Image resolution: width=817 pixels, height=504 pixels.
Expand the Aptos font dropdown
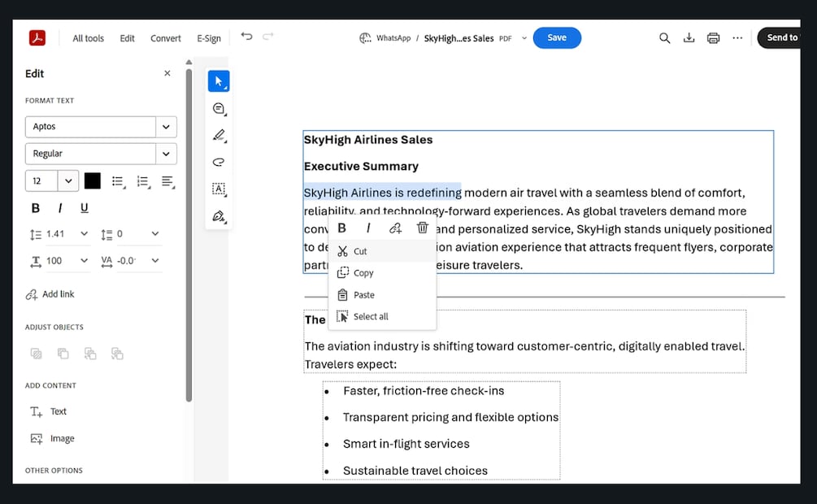(x=166, y=127)
